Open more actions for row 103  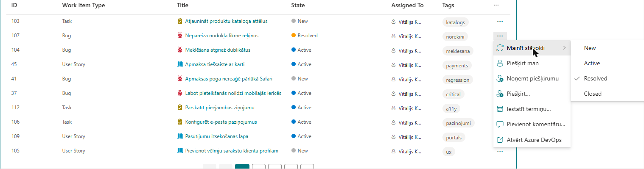point(500,21)
